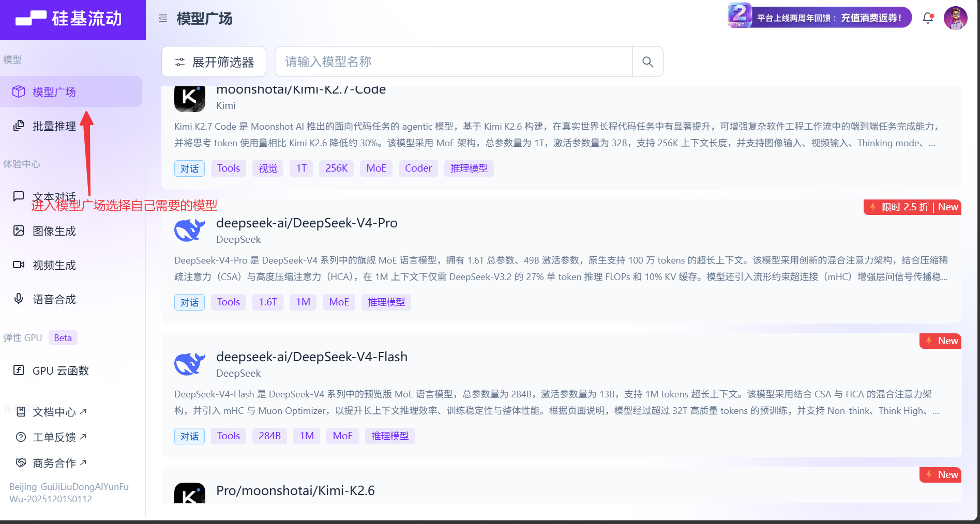Click the 商务合作 handshake icon
This screenshot has width=980, height=524.
(x=21, y=463)
